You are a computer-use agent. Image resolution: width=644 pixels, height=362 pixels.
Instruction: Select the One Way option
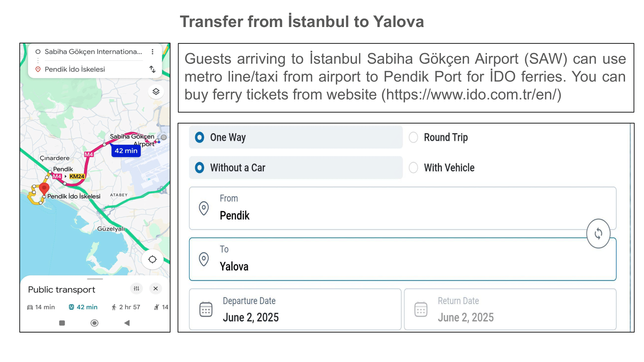coord(296,137)
